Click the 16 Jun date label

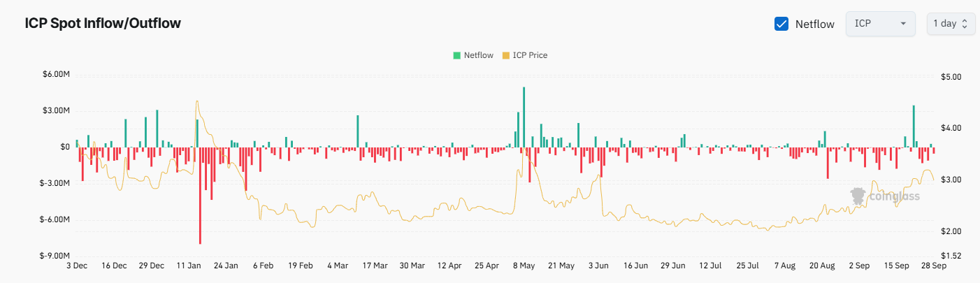click(635, 266)
